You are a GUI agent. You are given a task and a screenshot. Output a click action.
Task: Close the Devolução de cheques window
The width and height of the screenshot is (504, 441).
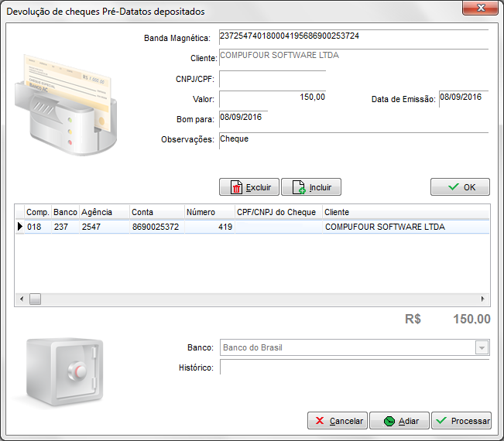pyautogui.click(x=480, y=9)
